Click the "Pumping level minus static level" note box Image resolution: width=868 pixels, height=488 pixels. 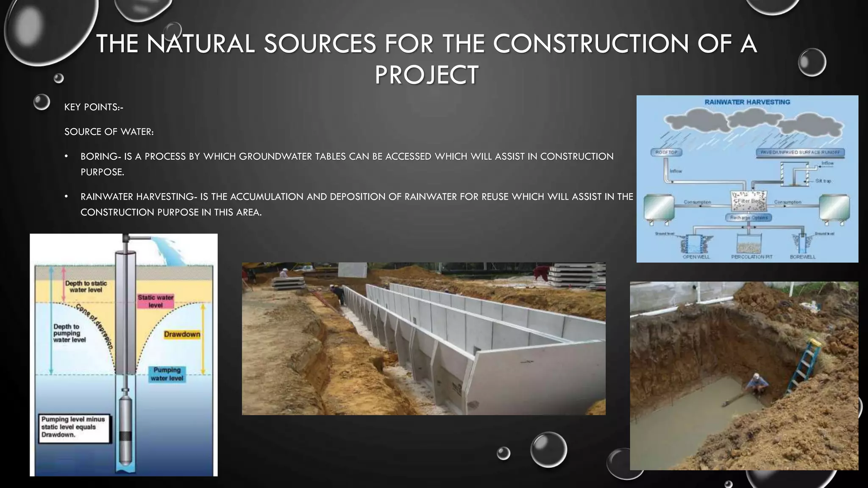pos(74,429)
